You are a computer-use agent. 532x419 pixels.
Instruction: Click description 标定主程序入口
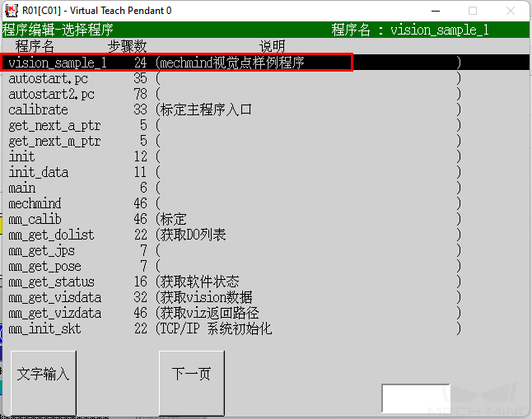(x=206, y=110)
